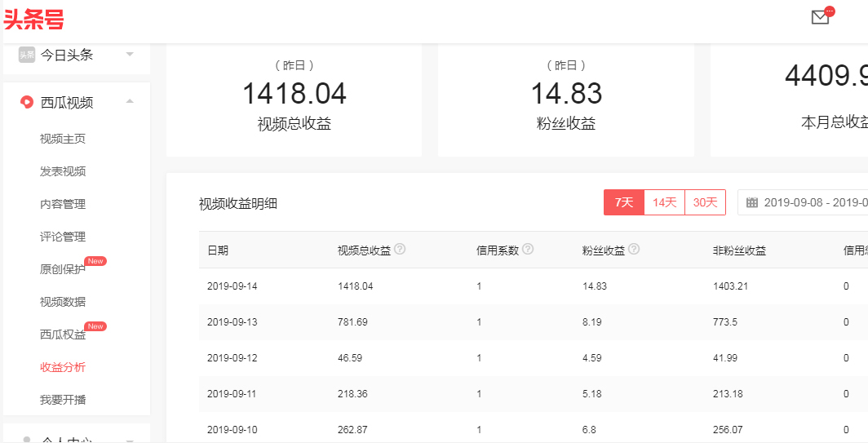Click help icon beside 视频总收益 column
Viewport: 868px width, 443px height.
click(x=400, y=249)
